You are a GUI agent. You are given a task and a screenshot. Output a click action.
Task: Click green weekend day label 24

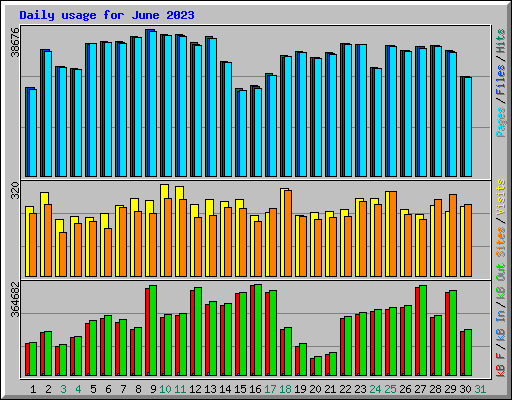coord(375,389)
